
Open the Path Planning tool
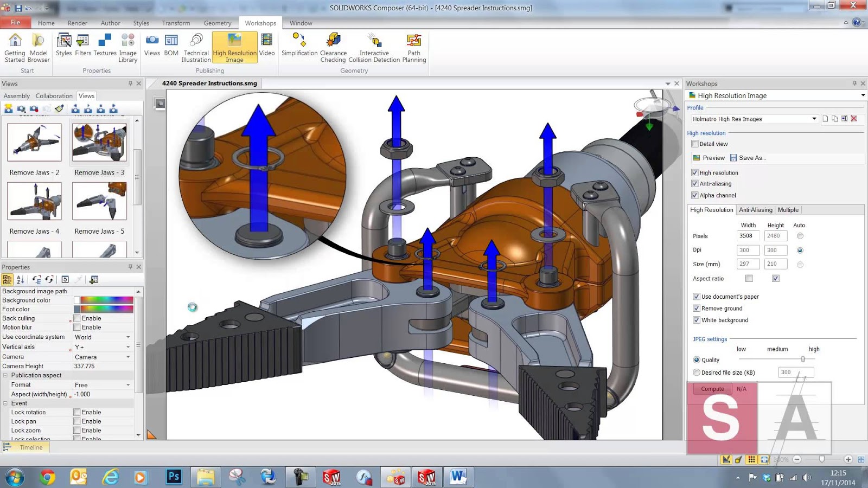(x=413, y=46)
